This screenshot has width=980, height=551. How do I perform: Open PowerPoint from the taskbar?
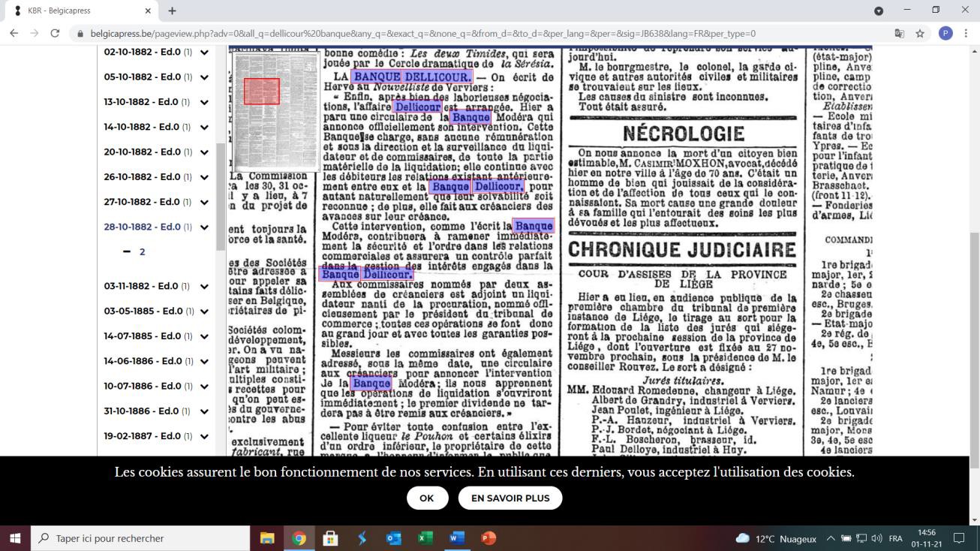(488, 538)
